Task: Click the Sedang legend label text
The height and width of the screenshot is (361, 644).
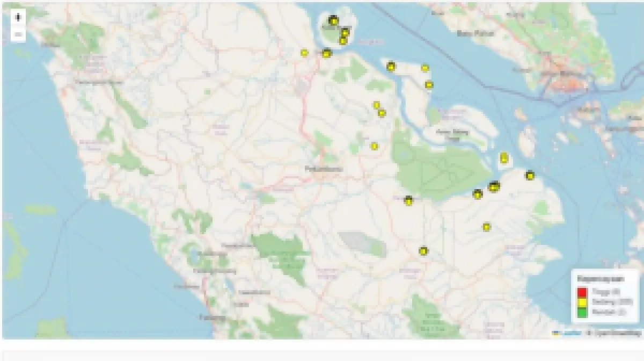Action: pyautogui.click(x=601, y=302)
